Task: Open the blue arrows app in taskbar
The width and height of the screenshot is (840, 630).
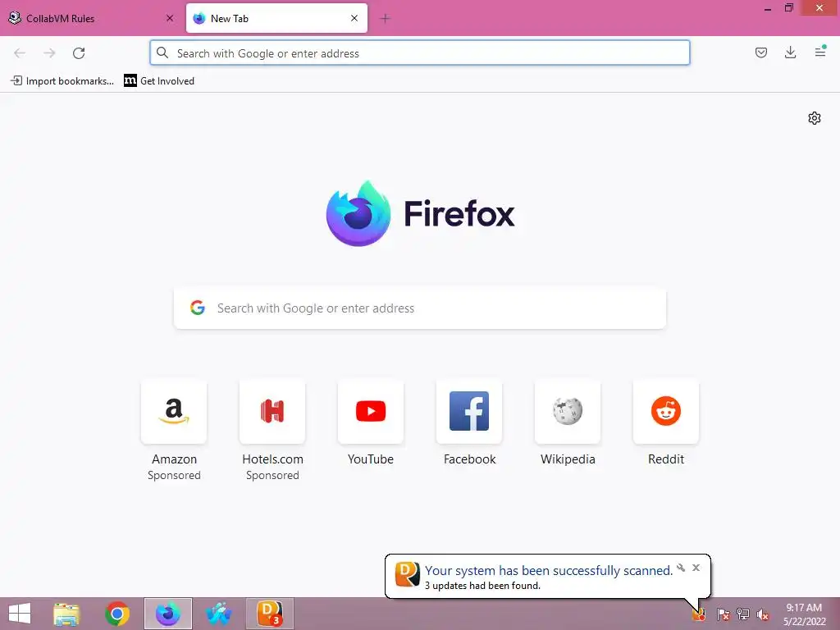Action: coord(218,614)
